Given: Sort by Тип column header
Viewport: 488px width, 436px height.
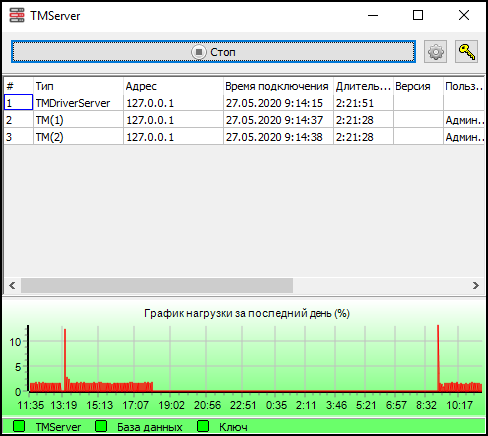Looking at the screenshot, I should pos(78,86).
